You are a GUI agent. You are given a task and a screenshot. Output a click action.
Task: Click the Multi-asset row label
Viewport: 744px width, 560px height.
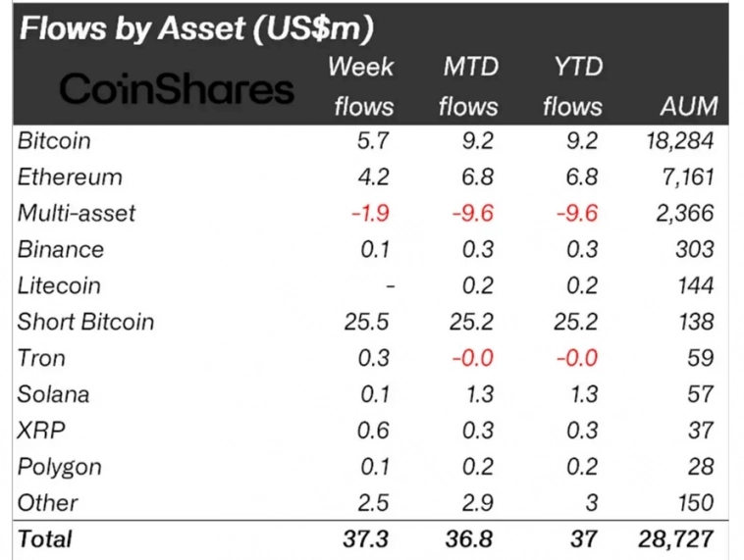click(77, 213)
